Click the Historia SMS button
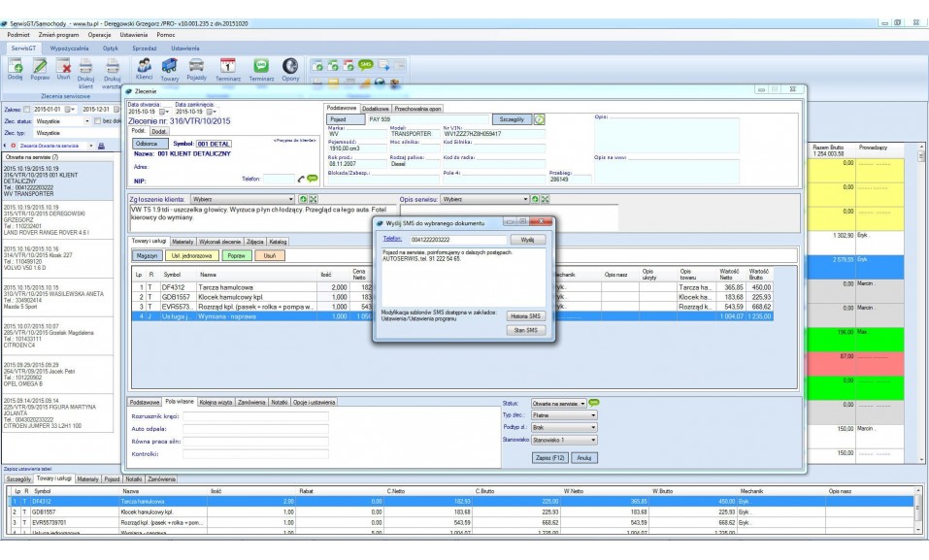This screenshot has width=929, height=560. coord(526,316)
